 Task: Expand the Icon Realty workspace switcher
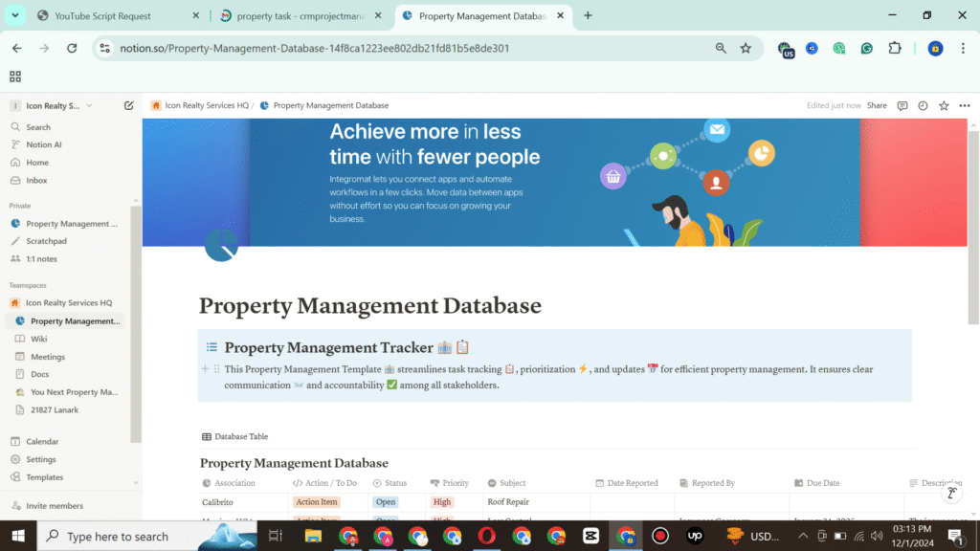pos(54,105)
